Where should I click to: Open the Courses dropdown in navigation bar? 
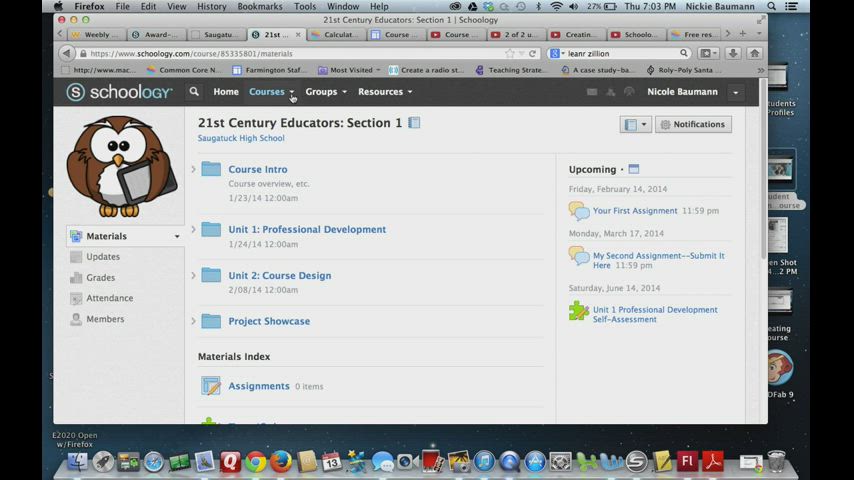[x=271, y=92]
